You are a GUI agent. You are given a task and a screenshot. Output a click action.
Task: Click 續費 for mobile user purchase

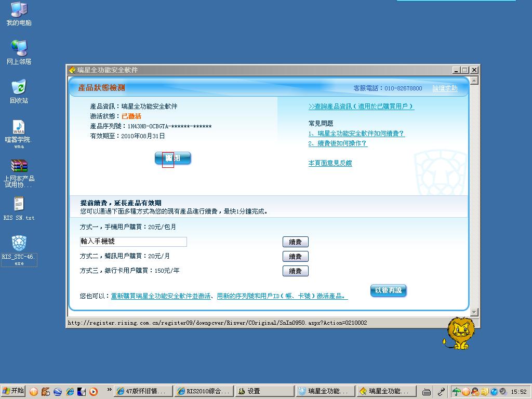click(296, 242)
